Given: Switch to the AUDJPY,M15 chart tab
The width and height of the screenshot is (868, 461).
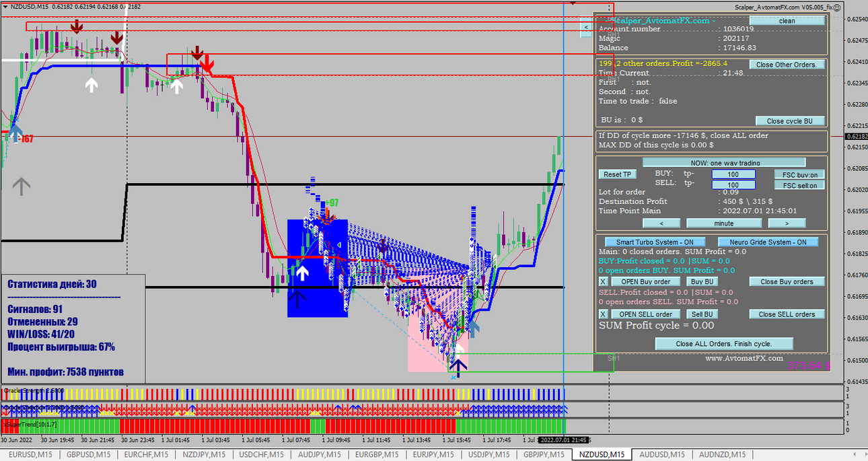Looking at the screenshot, I should click(x=319, y=455).
